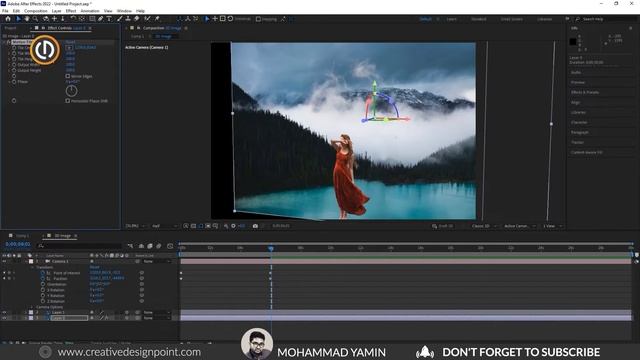
Task: Click the Home icon in the toolbar
Action: point(8,19)
